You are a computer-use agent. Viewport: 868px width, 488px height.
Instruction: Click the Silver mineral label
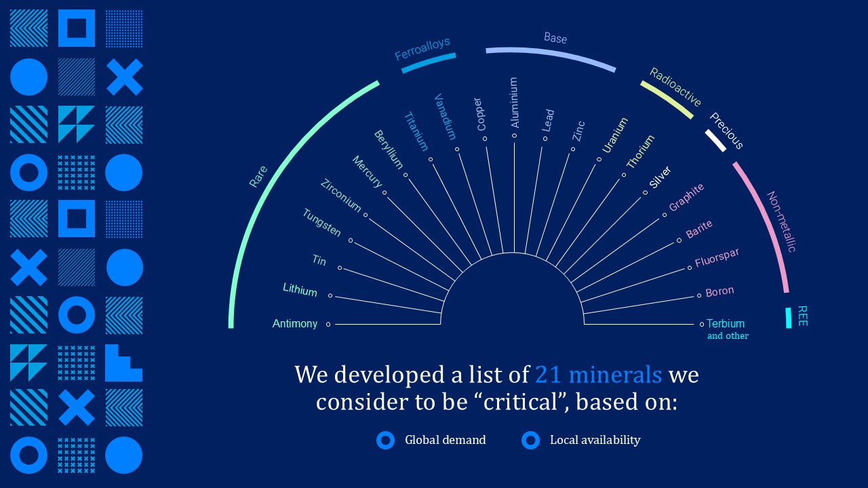(x=660, y=177)
